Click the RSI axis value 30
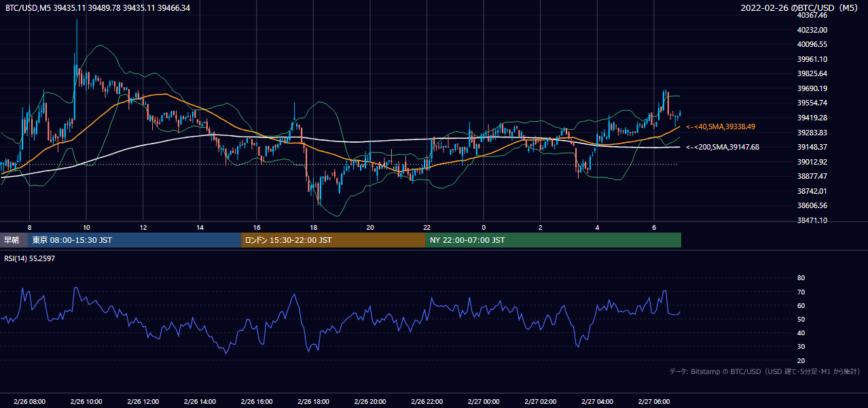 (x=801, y=347)
